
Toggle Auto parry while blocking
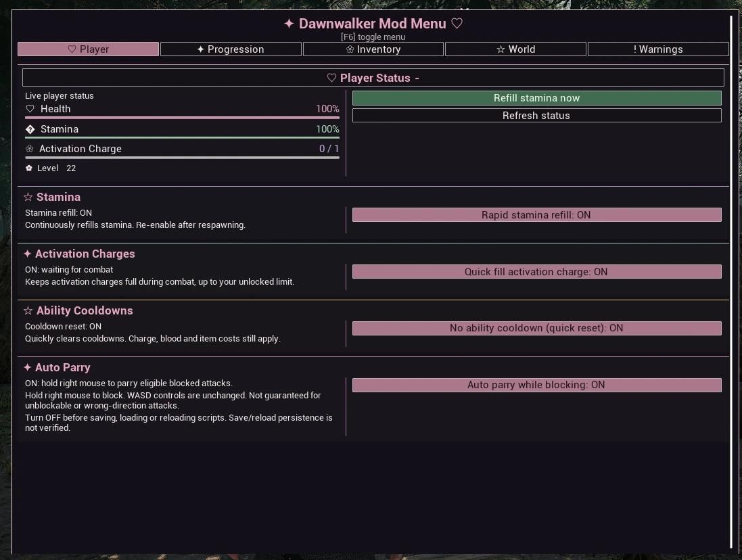click(x=536, y=385)
